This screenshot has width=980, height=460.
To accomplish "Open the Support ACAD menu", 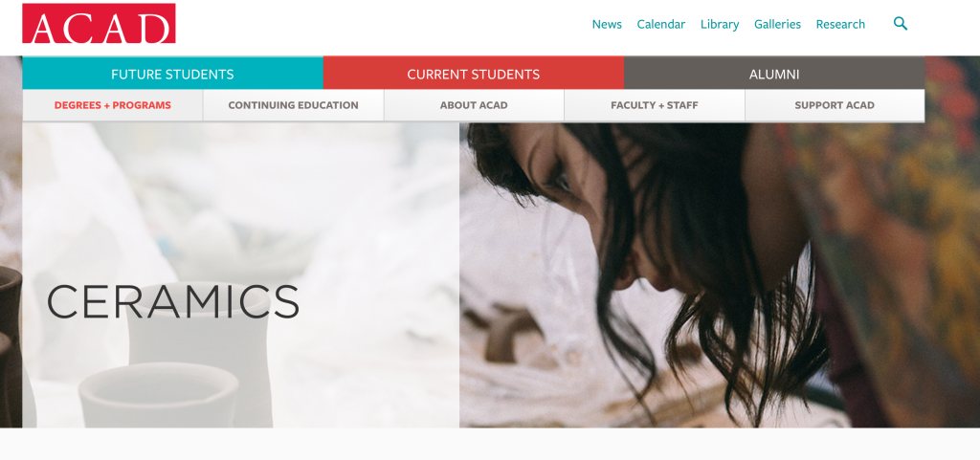I will (x=835, y=105).
